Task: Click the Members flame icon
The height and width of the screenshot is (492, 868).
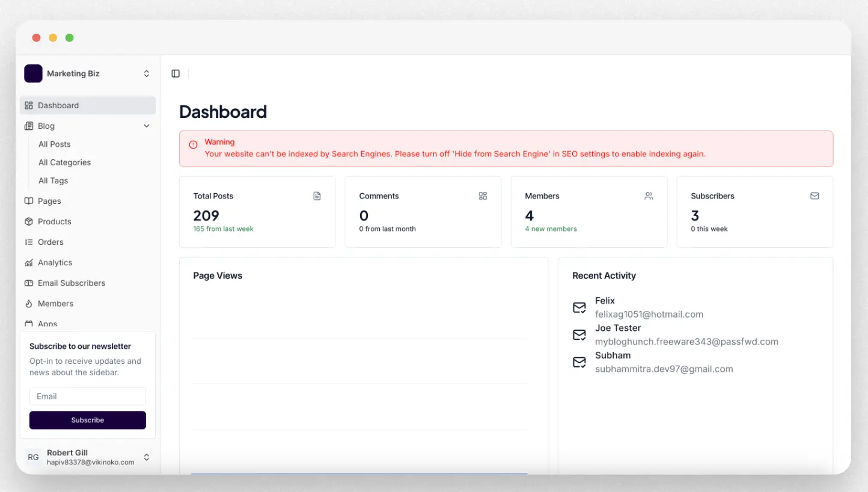Action: 29,303
